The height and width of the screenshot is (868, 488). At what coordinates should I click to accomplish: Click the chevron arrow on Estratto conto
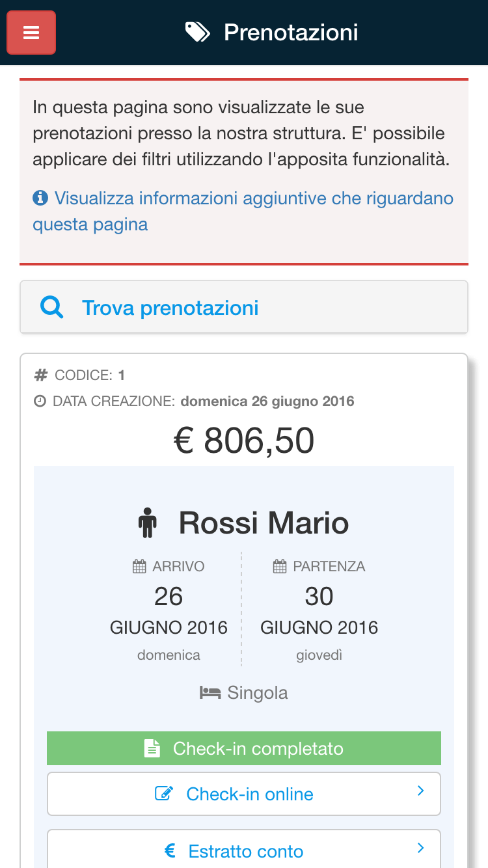pyautogui.click(x=420, y=848)
